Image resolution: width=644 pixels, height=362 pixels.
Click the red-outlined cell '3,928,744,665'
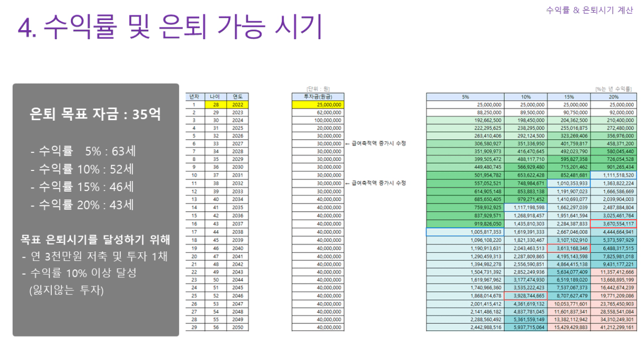pos(525,296)
